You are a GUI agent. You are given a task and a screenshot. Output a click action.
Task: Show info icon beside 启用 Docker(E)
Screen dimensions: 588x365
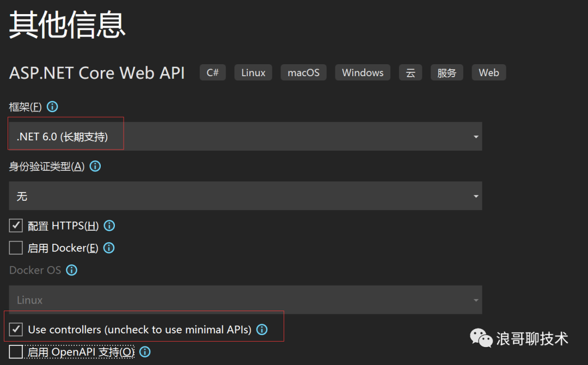tap(109, 248)
